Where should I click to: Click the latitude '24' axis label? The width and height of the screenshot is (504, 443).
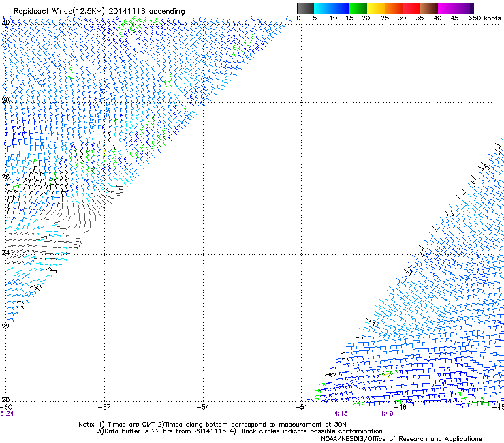pos(5,253)
